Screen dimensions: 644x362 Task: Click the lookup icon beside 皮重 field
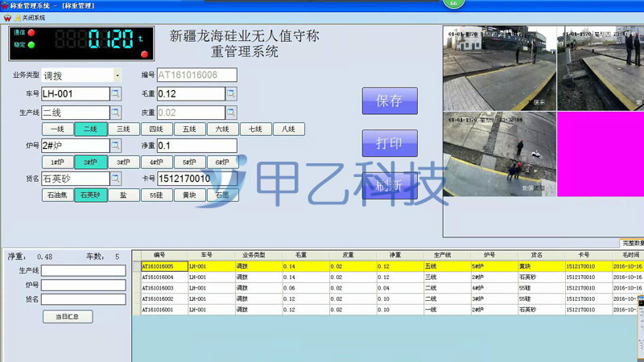231,113
